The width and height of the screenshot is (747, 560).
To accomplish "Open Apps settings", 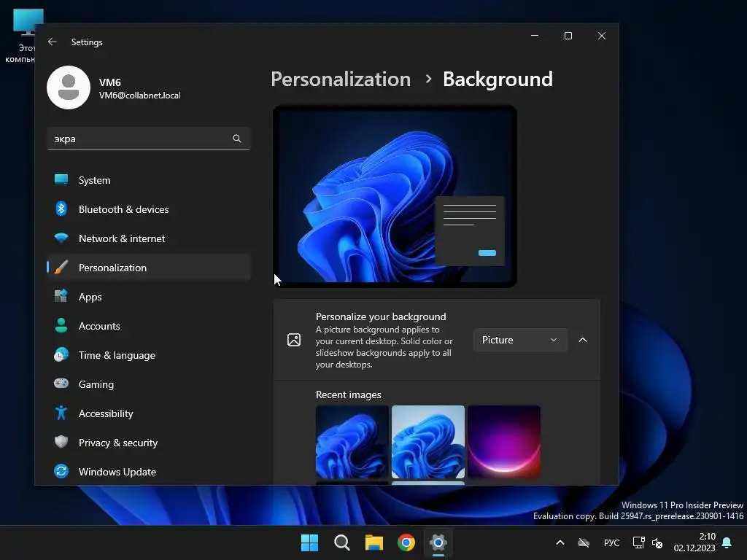I will (149, 297).
